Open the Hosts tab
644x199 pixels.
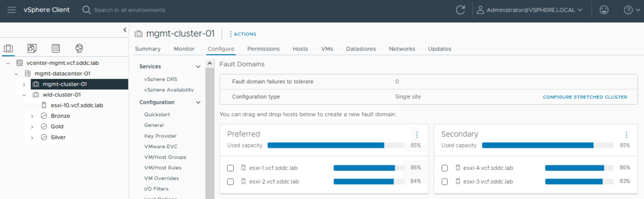[300, 49]
